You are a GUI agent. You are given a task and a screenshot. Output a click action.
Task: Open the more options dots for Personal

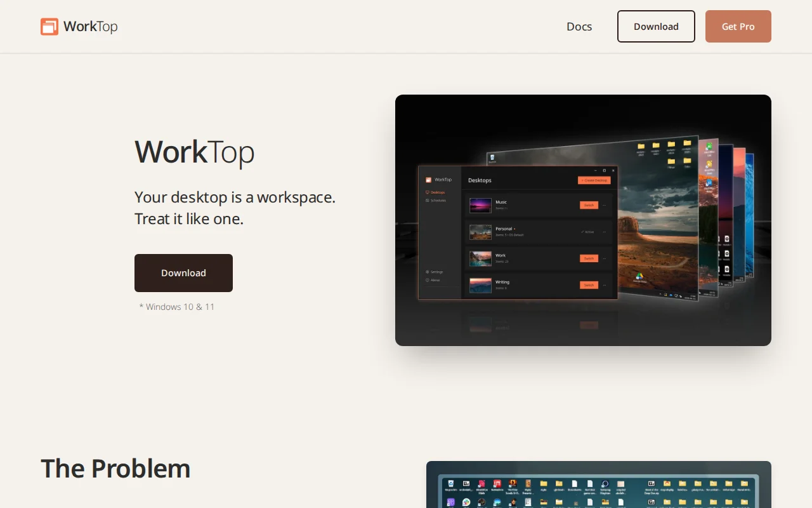(605, 232)
